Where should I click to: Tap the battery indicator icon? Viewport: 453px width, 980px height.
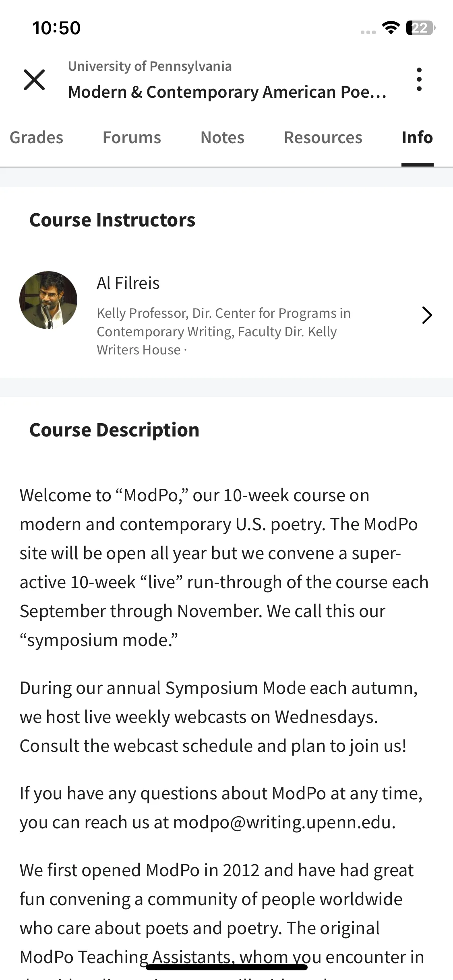pyautogui.click(x=420, y=28)
